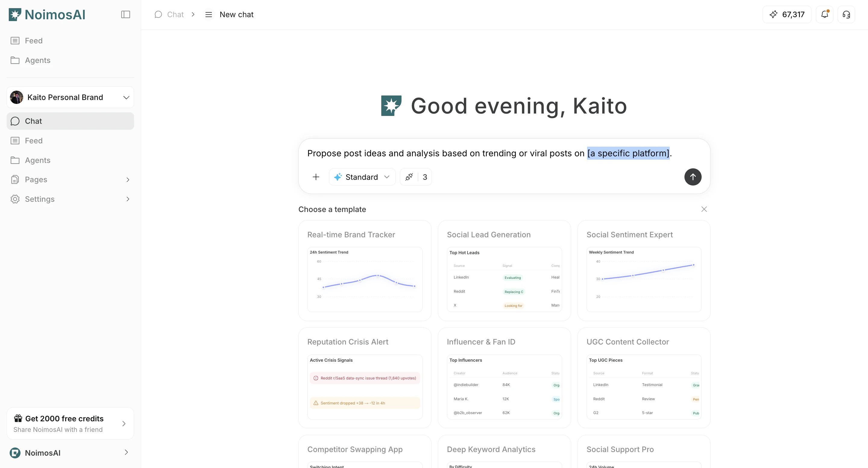Click the @indiebuilder influencer row
868x468 pixels.
(x=504, y=385)
